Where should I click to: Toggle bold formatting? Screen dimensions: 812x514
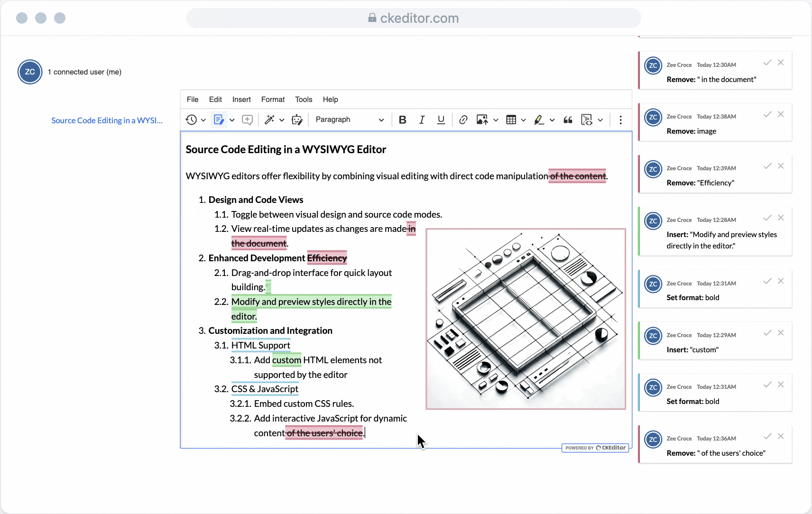coord(402,120)
